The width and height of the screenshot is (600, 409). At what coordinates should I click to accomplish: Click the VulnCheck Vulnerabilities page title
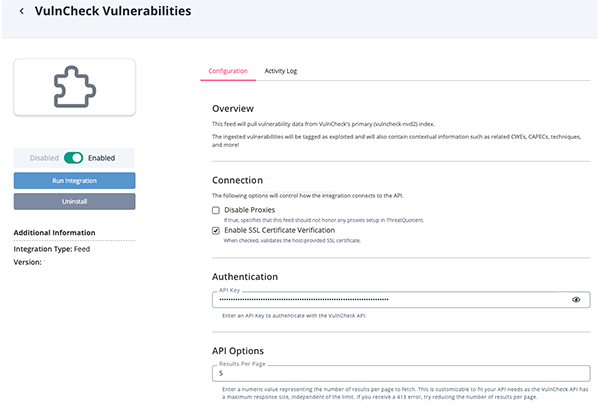(112, 12)
